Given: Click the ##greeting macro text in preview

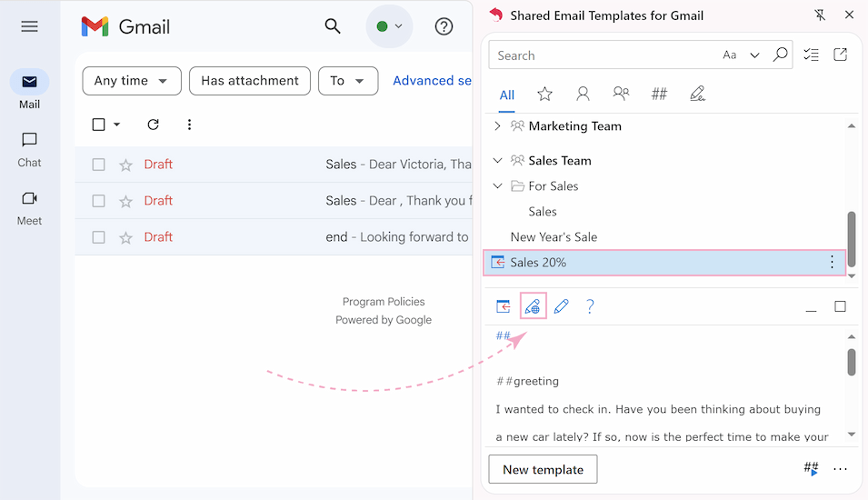Looking at the screenshot, I should coord(527,381).
